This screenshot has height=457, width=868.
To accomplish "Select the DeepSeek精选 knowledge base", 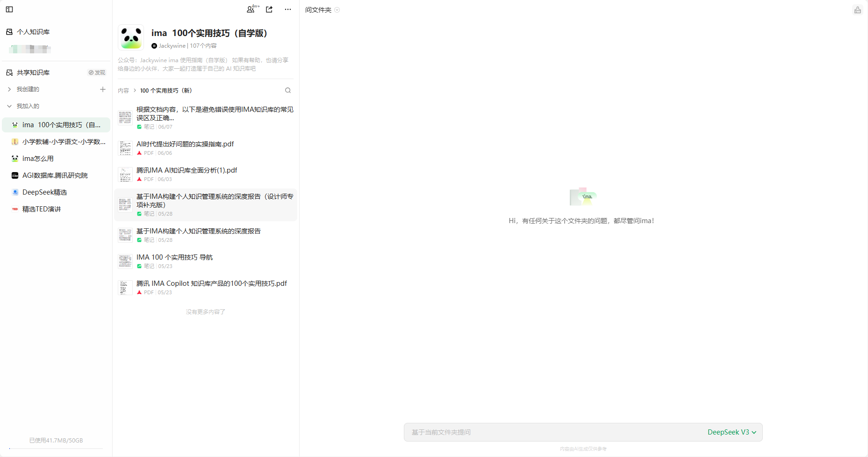I will [x=44, y=192].
